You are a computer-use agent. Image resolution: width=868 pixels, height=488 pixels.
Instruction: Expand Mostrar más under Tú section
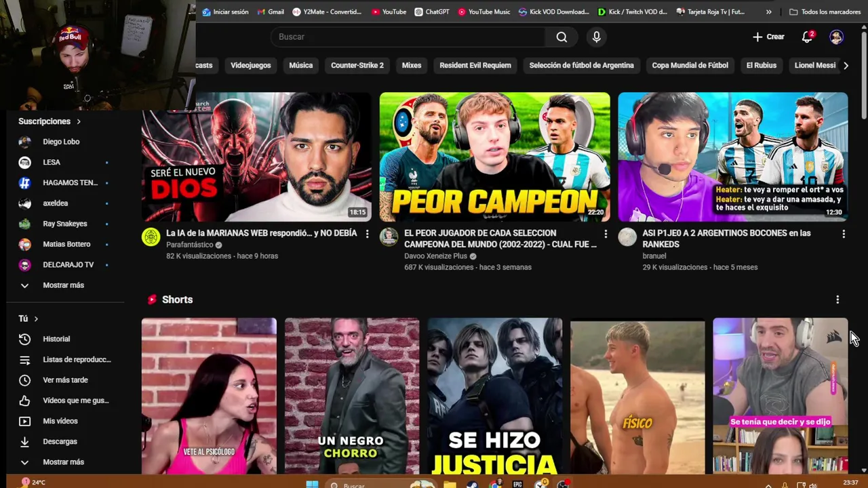pyautogui.click(x=64, y=462)
